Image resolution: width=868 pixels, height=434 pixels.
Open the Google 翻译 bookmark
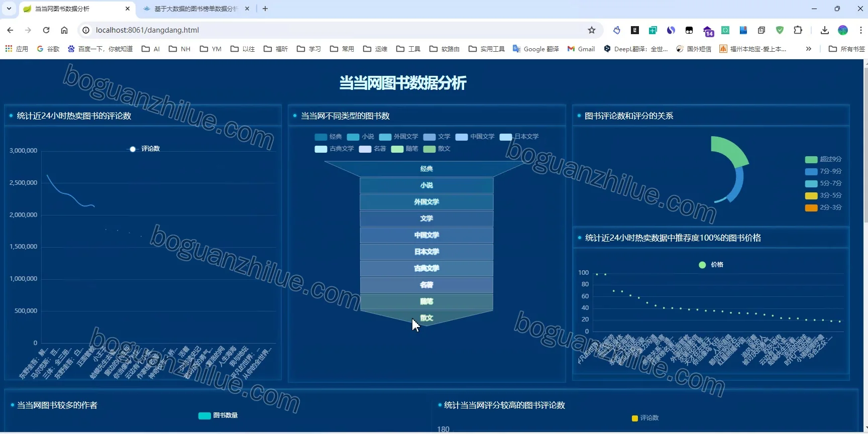tap(535, 49)
